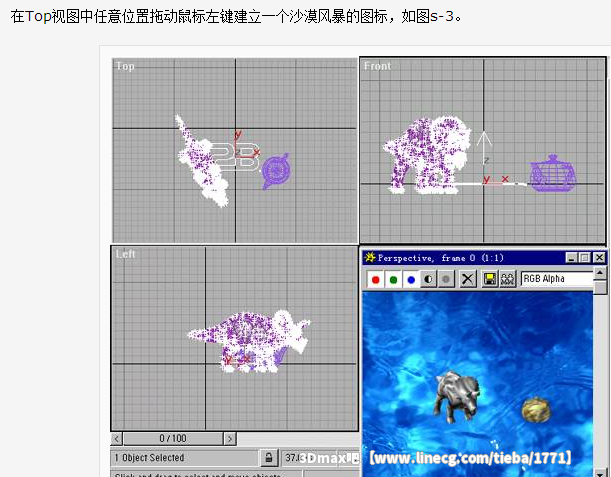Clone the virtual frame buffer window
The height and width of the screenshot is (477, 611).
[508, 279]
